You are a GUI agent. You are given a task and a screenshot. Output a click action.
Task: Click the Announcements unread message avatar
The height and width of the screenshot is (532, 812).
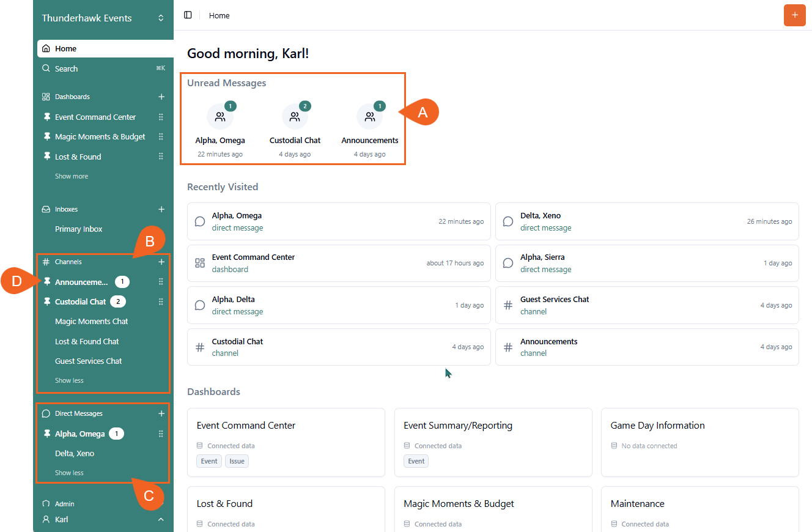point(369,116)
